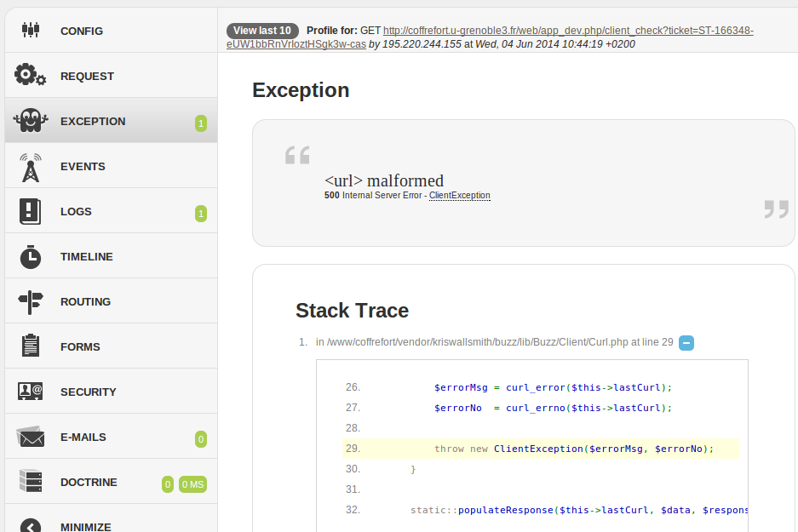
Task: Click the IP address 195.220.244.155
Action: (422, 44)
